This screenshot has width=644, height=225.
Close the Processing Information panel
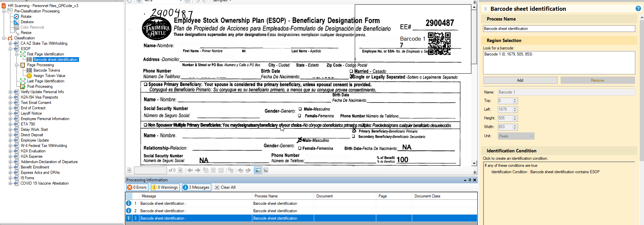tap(475, 180)
